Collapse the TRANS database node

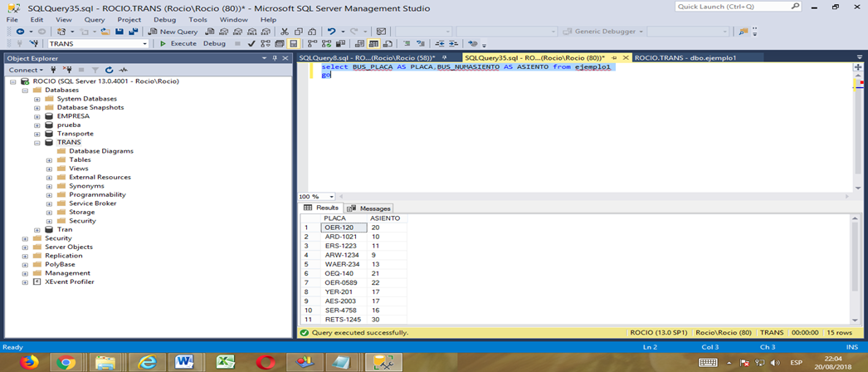pos(37,143)
